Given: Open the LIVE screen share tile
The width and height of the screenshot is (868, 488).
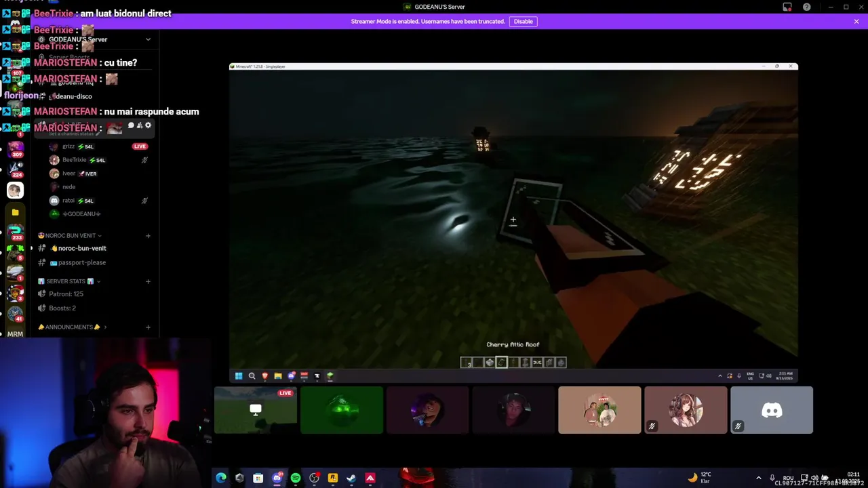Looking at the screenshot, I should coord(256,410).
